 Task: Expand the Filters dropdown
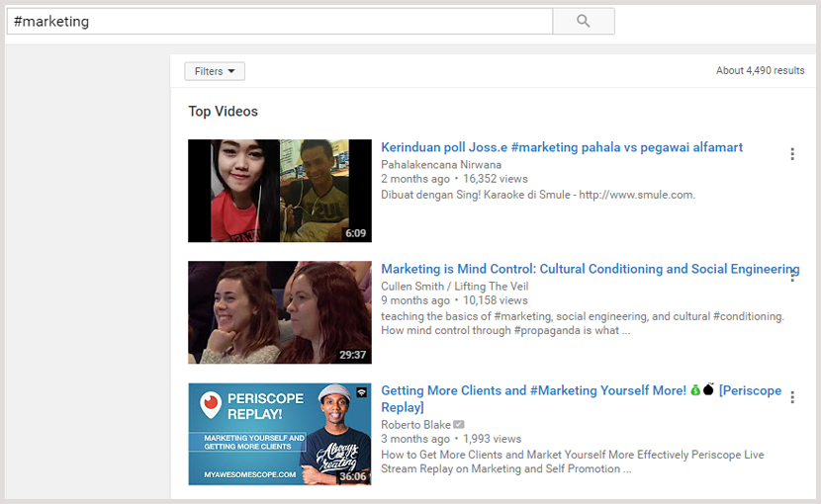(x=215, y=71)
